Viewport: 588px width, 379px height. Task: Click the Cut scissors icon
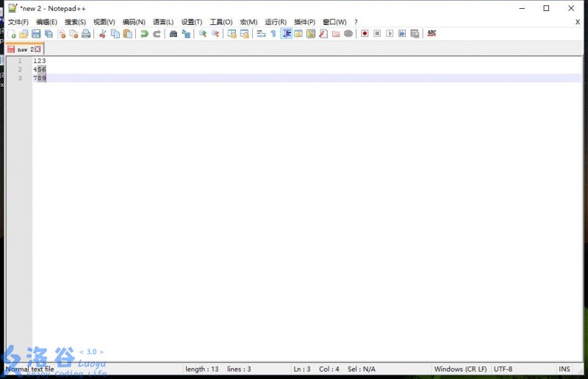102,34
